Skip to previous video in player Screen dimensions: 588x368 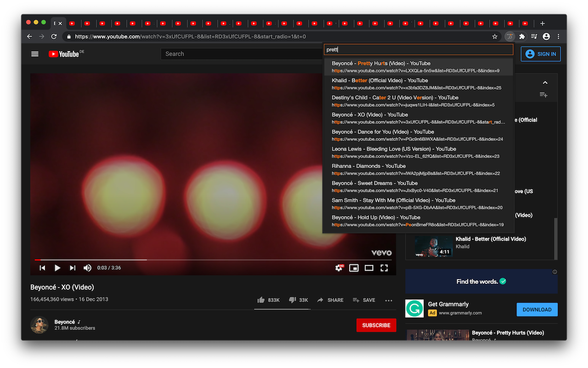pyautogui.click(x=42, y=268)
